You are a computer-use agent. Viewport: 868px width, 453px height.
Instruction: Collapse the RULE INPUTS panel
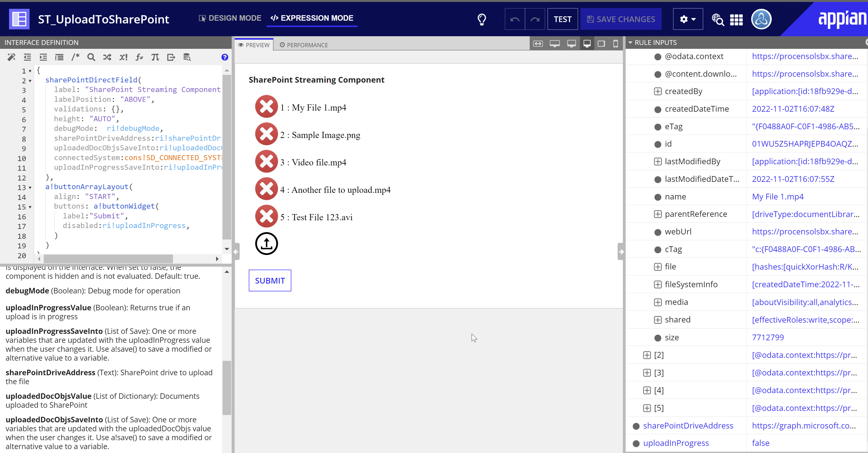[x=630, y=43]
